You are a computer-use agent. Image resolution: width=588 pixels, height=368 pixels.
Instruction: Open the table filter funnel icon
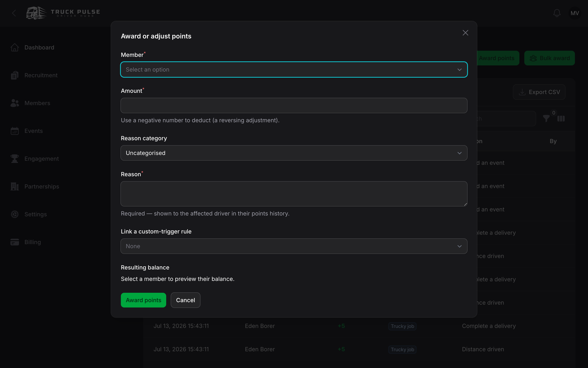[546, 119]
